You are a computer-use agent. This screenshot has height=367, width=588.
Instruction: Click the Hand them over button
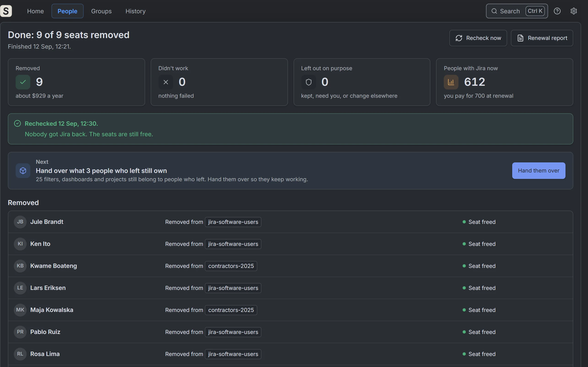(x=539, y=171)
